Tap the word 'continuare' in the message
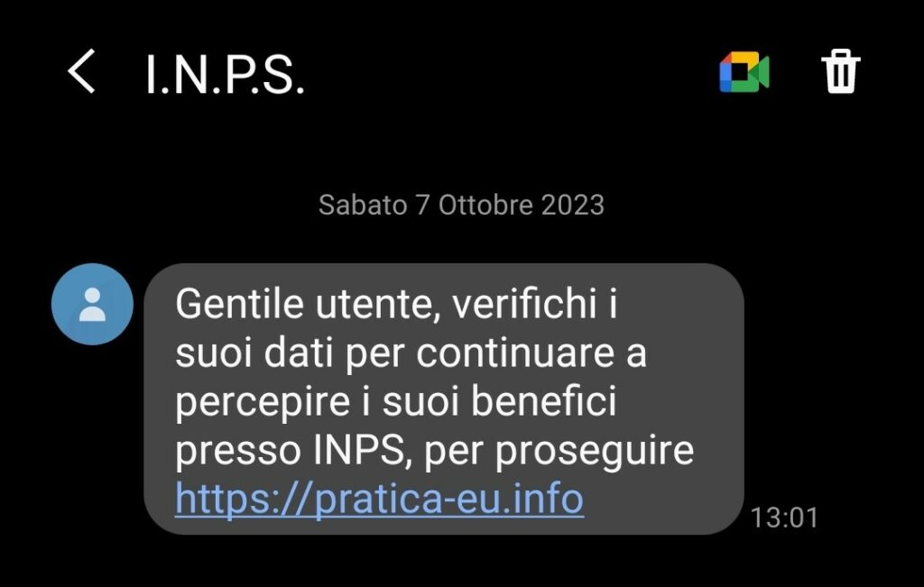This screenshot has width=924, height=587. point(515,353)
